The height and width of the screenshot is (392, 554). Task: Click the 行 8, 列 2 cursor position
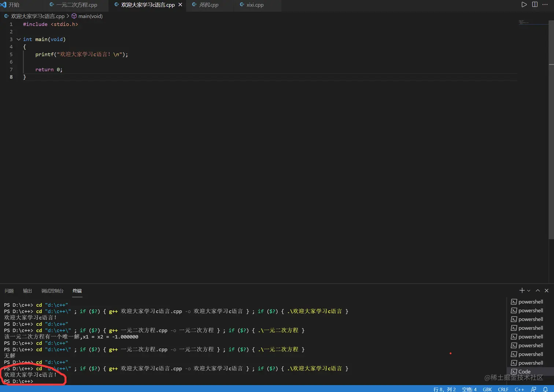point(444,389)
